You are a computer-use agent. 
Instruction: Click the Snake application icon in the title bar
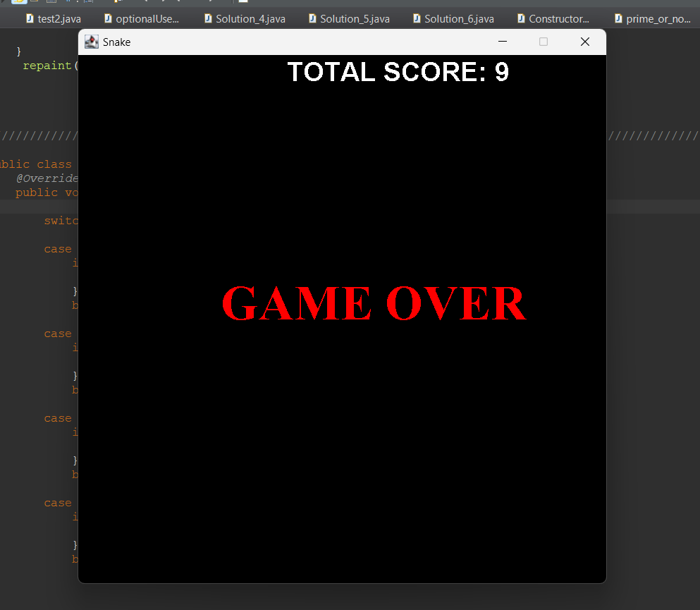pyautogui.click(x=91, y=42)
